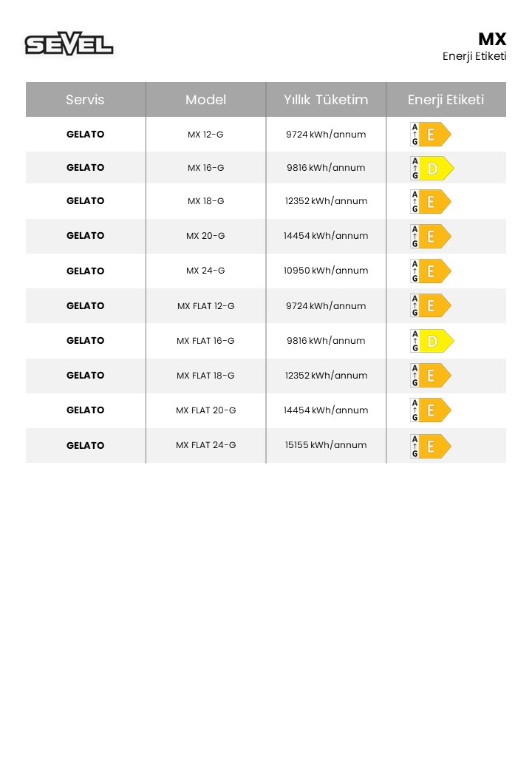532x769 pixels.
Task: Click the GELATO cell in MX 12-G row
Action: click(85, 135)
